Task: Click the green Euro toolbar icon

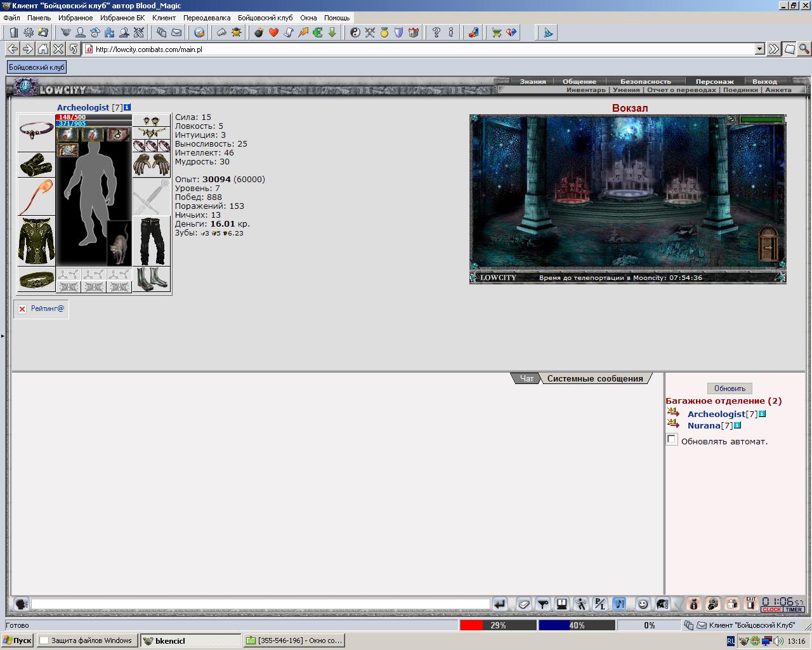Action: pyautogui.click(x=318, y=32)
